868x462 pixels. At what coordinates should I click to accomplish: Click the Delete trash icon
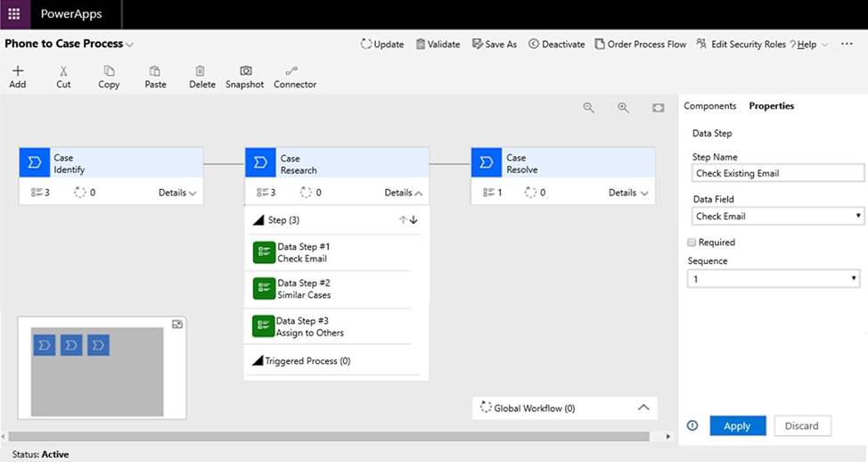[x=201, y=71]
